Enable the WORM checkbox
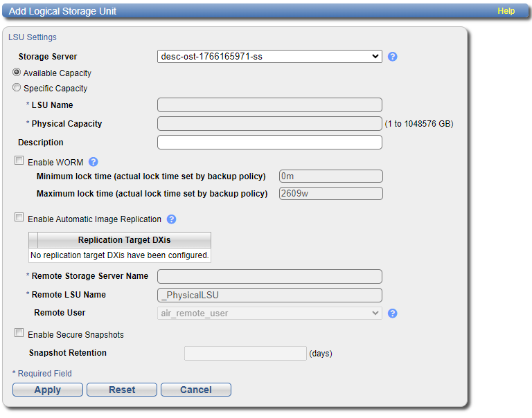The image size is (532, 418). tap(19, 161)
